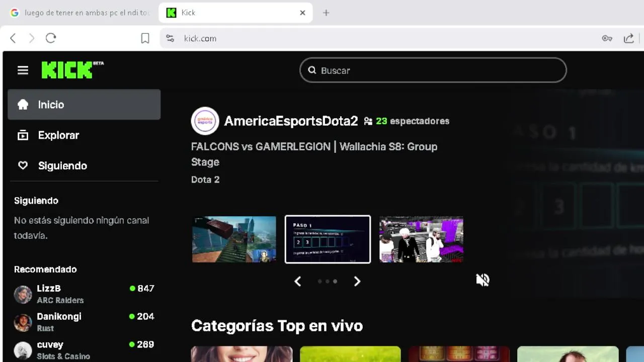Viewport: 644px width, 362px height.
Task: Go forward using browser forward arrow
Action: point(32,38)
